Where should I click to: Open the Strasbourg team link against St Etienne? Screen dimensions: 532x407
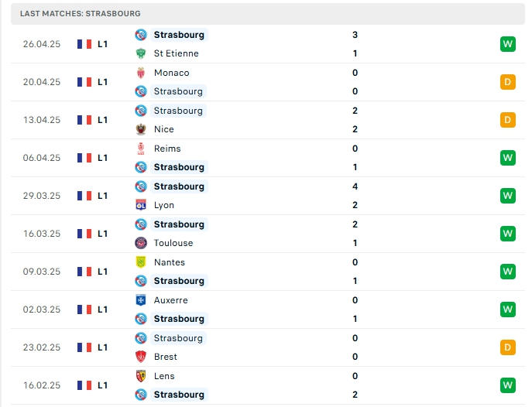pyautogui.click(x=179, y=35)
